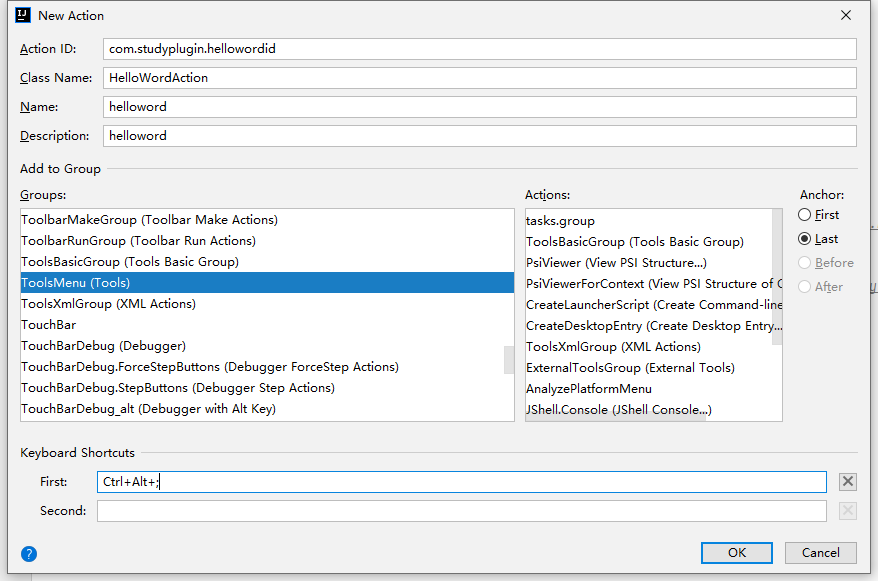The width and height of the screenshot is (878, 581).
Task: Clear the First keyboard shortcut
Action: point(848,481)
